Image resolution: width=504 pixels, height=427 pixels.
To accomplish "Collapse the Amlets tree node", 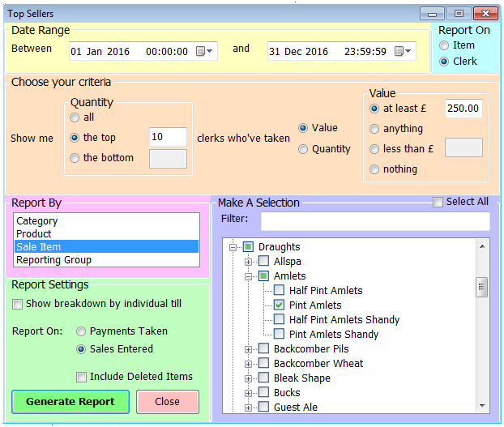I will click(248, 276).
